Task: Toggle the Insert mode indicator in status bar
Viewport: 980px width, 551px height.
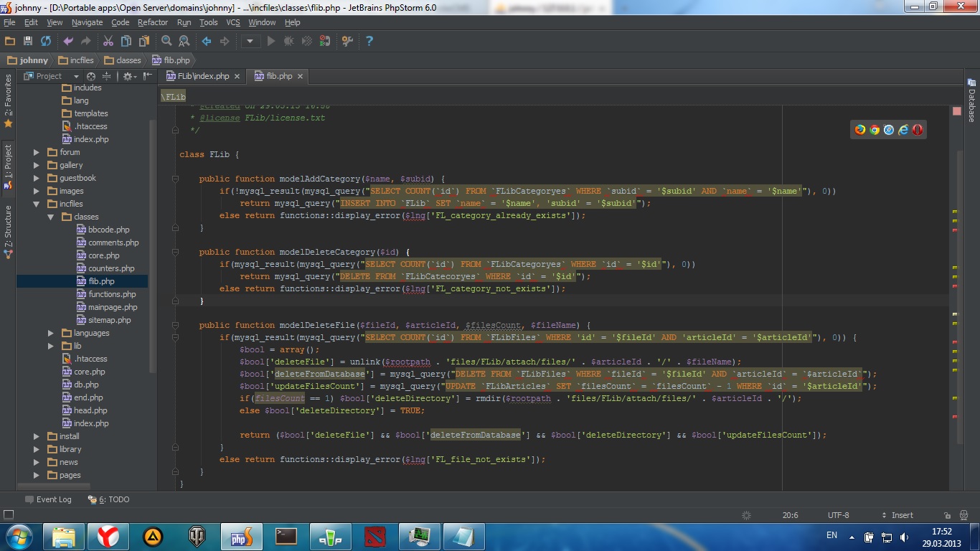Action: click(902, 515)
